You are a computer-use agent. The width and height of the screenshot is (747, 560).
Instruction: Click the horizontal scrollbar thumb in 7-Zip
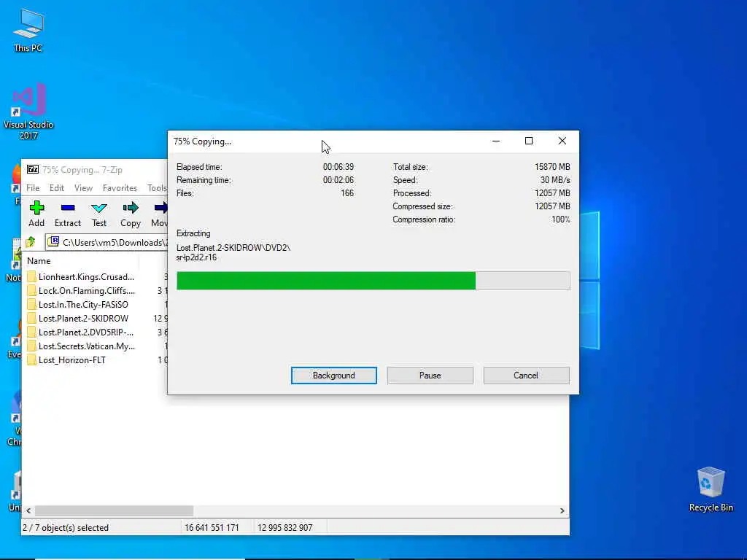click(x=115, y=510)
